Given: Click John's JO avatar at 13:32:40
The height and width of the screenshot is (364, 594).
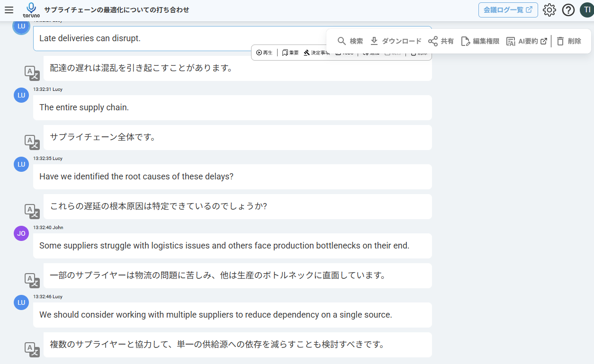Looking at the screenshot, I should (x=21, y=233).
